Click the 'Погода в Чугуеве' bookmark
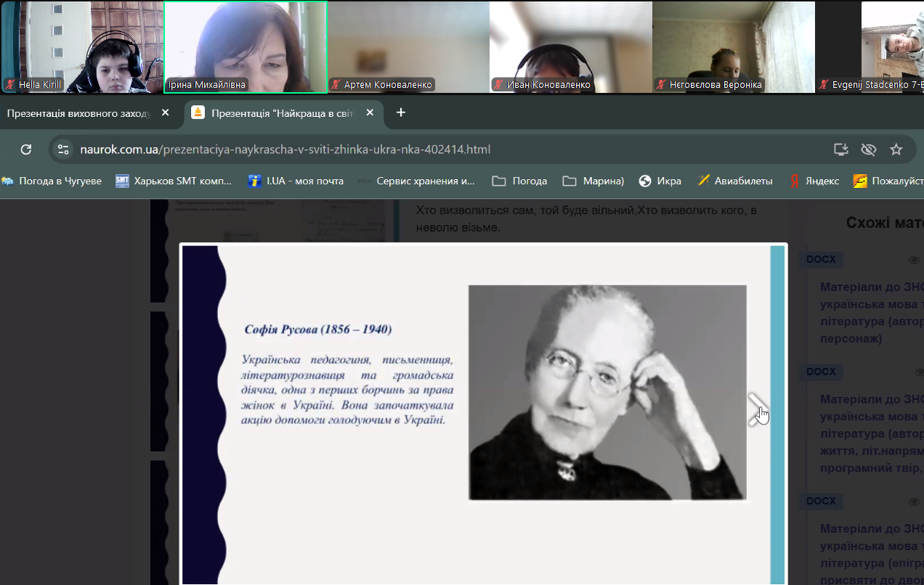This screenshot has height=585, width=924. point(52,181)
